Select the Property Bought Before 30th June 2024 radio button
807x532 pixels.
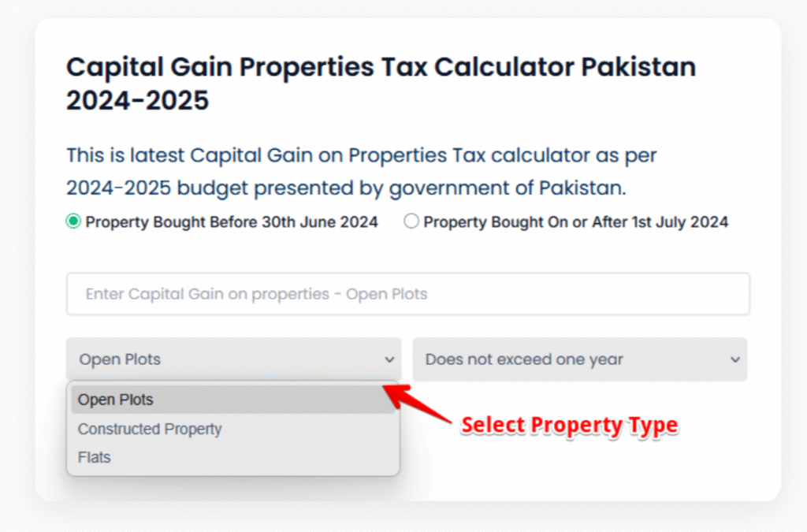[x=73, y=222]
